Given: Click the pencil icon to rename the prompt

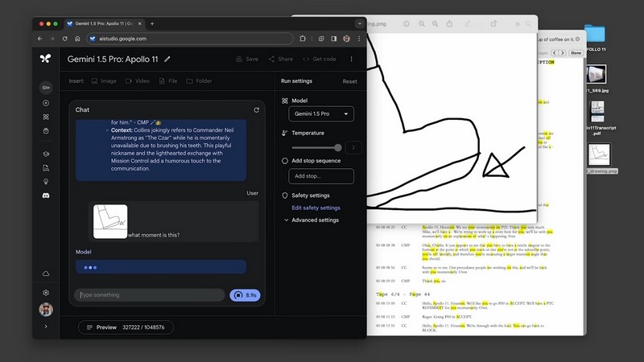Looking at the screenshot, I should click(167, 59).
